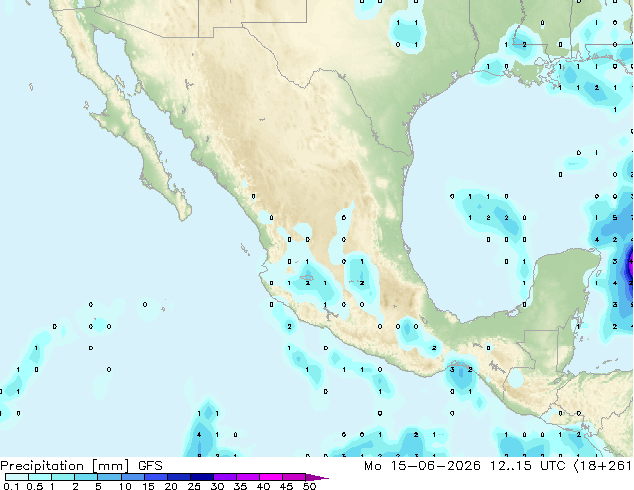
Task: Click the 0.5–1 mm legend color swatch
Action: coord(40,477)
